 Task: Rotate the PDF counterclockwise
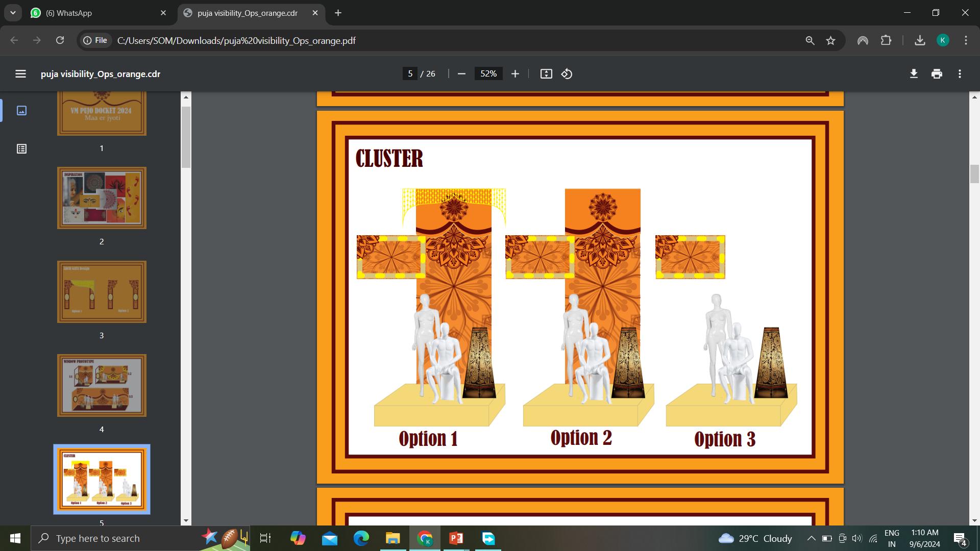[567, 74]
